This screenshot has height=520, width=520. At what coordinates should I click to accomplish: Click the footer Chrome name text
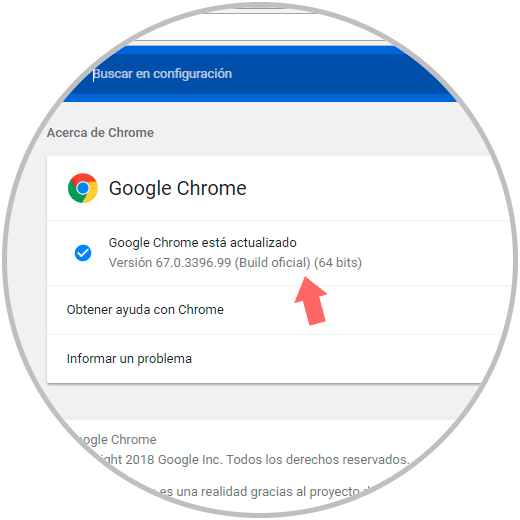click(115, 440)
